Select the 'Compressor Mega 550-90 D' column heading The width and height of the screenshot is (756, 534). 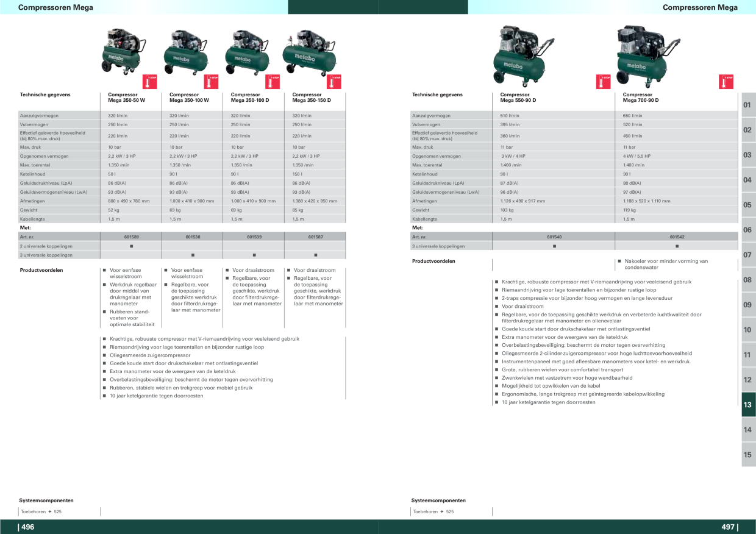[518, 98]
